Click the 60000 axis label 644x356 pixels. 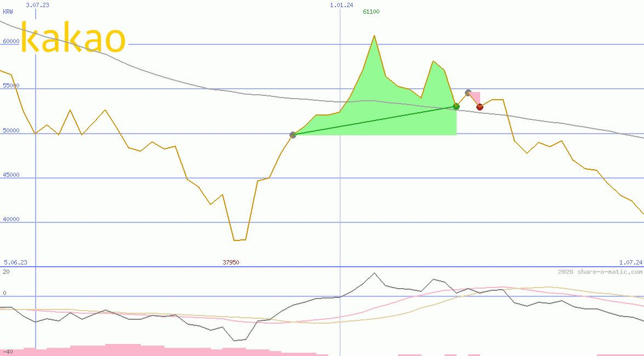click(x=10, y=42)
